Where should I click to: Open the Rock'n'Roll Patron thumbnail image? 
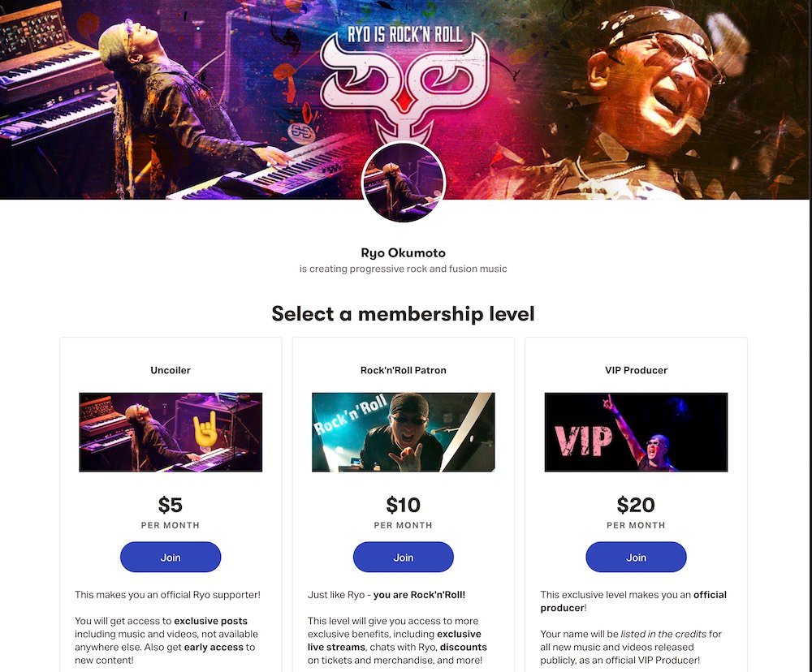coord(404,433)
